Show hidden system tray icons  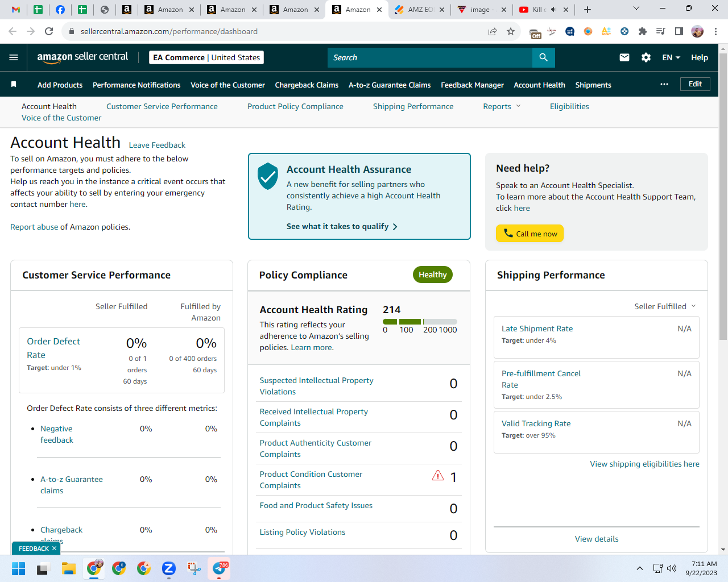click(x=640, y=568)
